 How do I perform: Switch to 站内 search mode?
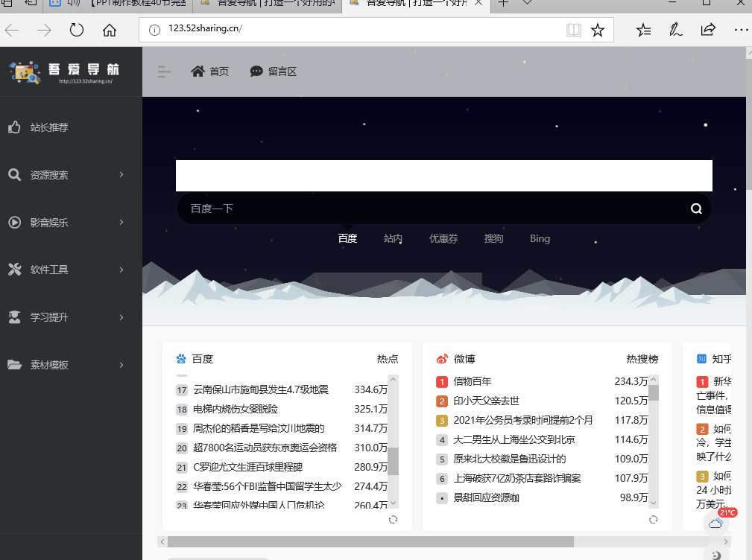point(393,238)
